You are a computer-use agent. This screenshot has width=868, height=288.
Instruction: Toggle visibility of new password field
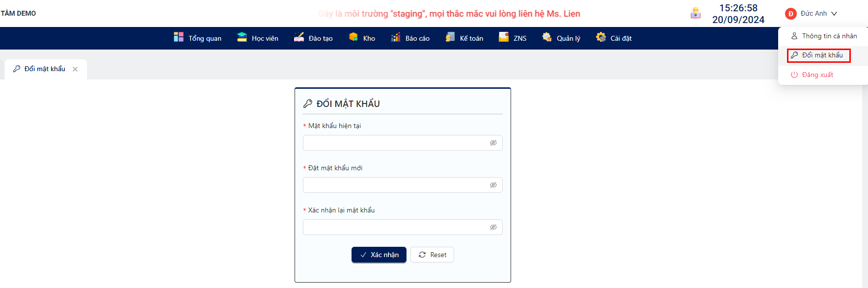pyautogui.click(x=493, y=185)
